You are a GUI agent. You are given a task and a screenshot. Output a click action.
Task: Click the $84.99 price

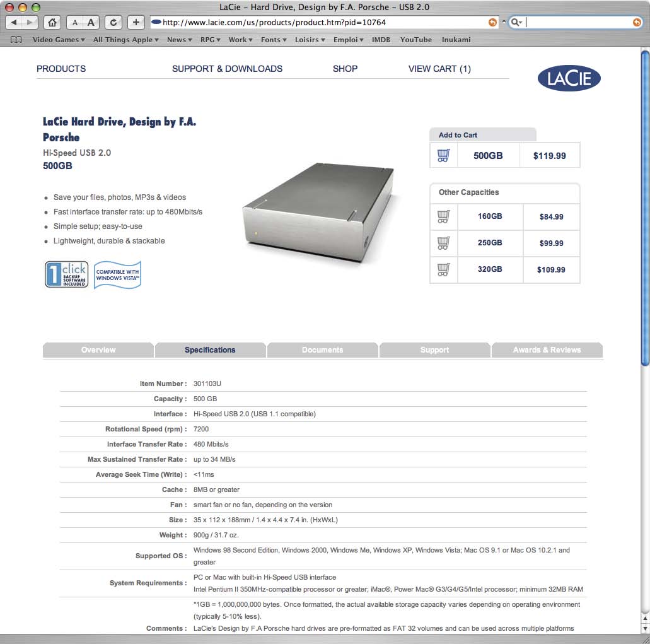click(552, 217)
